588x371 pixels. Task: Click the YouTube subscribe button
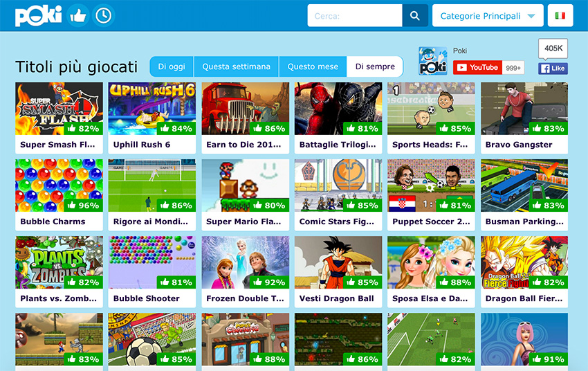point(477,68)
